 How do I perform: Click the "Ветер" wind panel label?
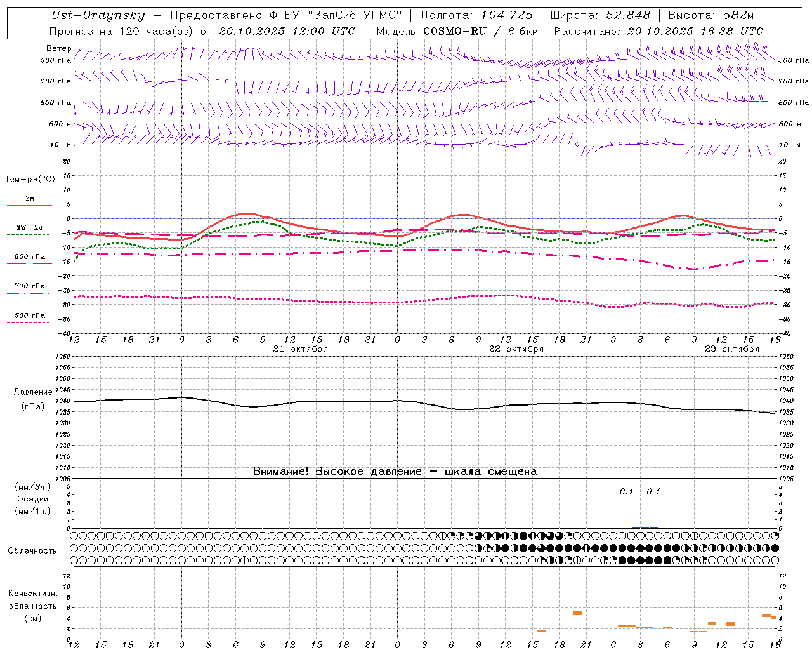click(x=59, y=48)
